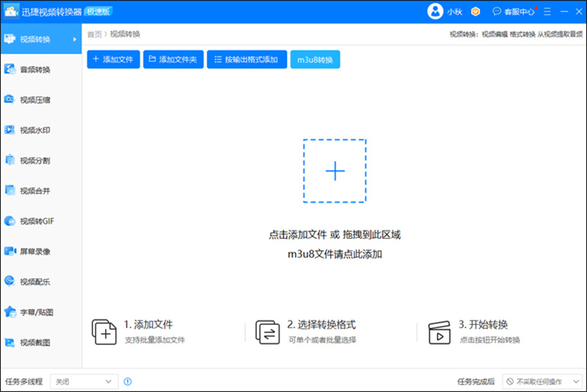Click the 任务多线程 label
This screenshot has height=392, width=587.
pyautogui.click(x=24, y=381)
